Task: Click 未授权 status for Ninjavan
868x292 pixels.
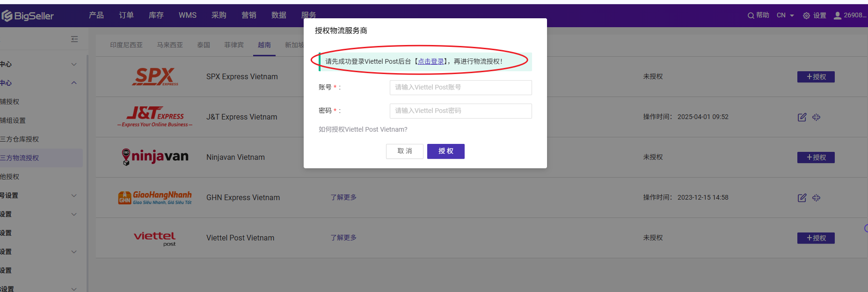Action: point(653,157)
